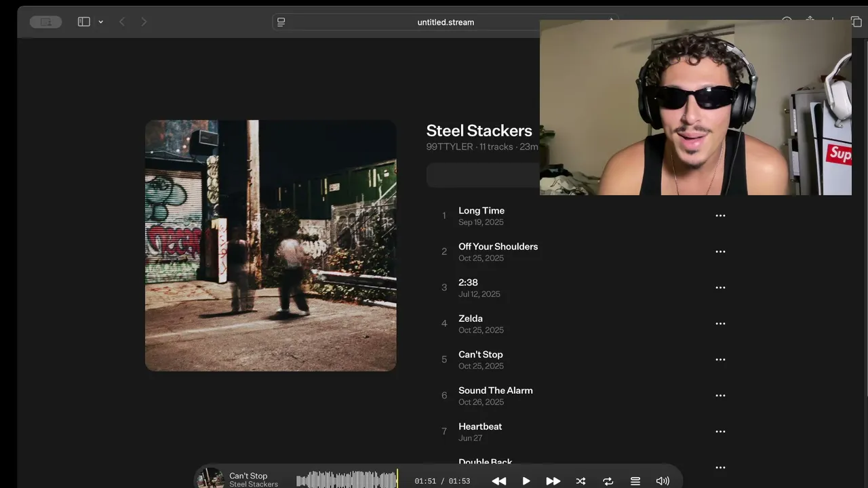Open the sidebar options chevron dropdown
Image resolution: width=868 pixels, height=488 pixels.
[100, 22]
